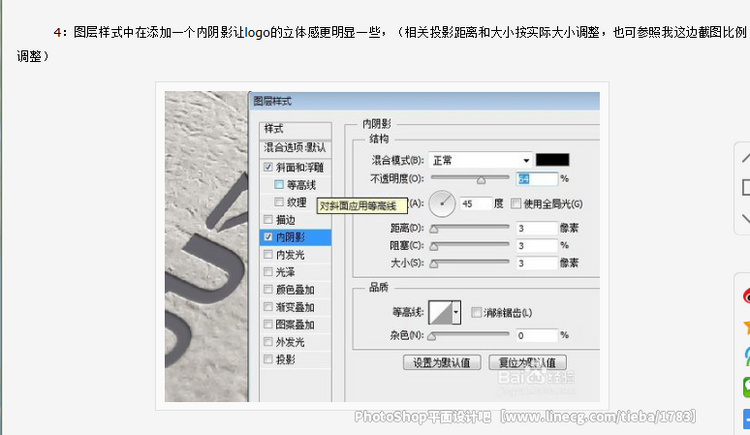
Task: Enable the 内发光 style
Action: [268, 255]
